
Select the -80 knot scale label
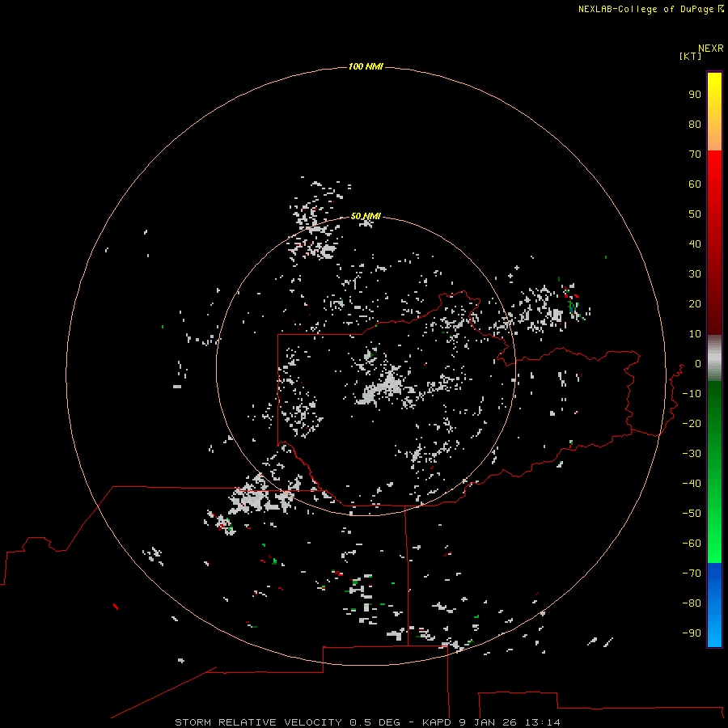click(x=692, y=603)
